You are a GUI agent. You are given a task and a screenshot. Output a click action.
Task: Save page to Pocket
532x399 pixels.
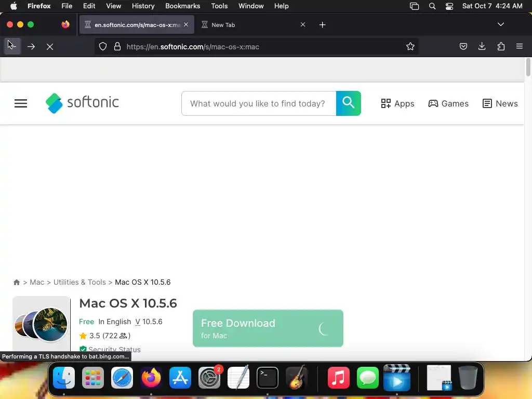tap(463, 46)
